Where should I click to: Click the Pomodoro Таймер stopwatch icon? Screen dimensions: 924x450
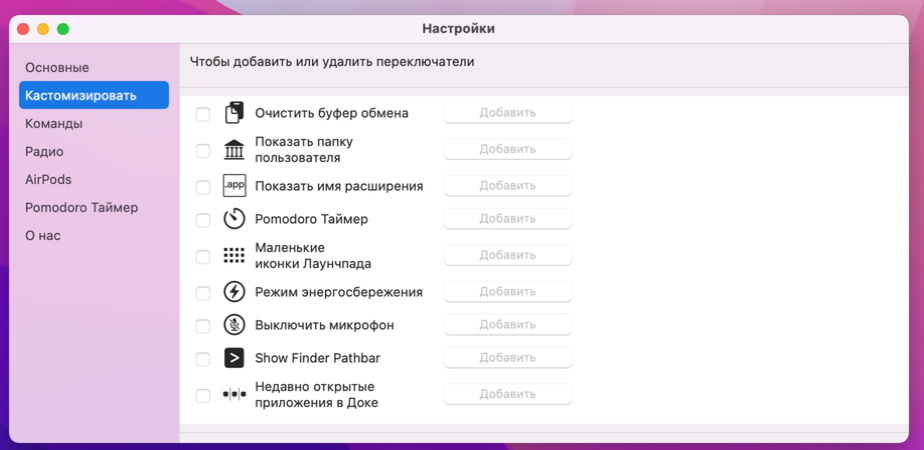point(234,219)
